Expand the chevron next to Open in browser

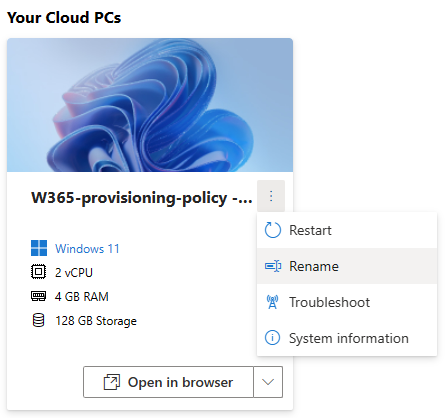point(268,382)
